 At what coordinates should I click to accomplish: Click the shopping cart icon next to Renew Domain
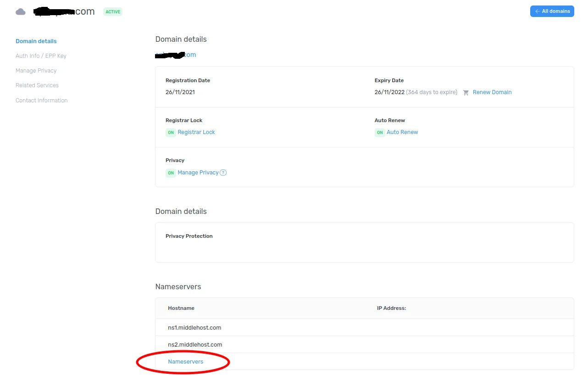click(x=466, y=92)
